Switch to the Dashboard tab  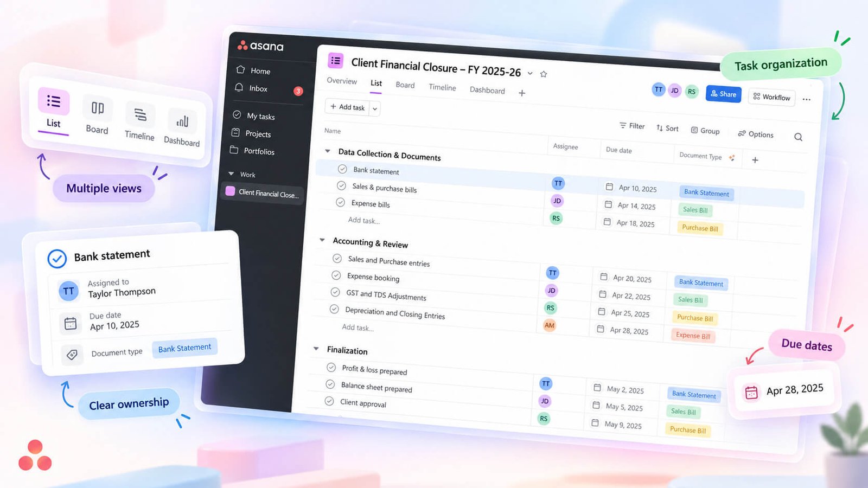(x=487, y=90)
